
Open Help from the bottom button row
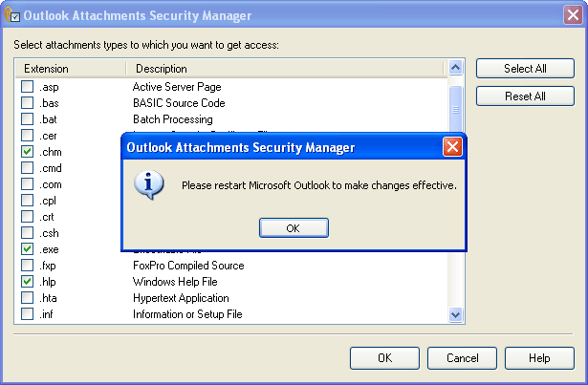point(539,358)
